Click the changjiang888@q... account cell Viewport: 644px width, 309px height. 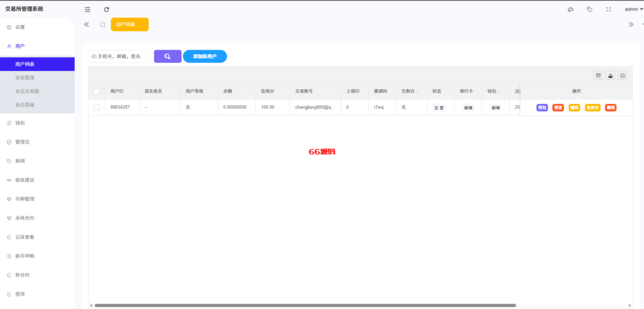pyautogui.click(x=316, y=107)
